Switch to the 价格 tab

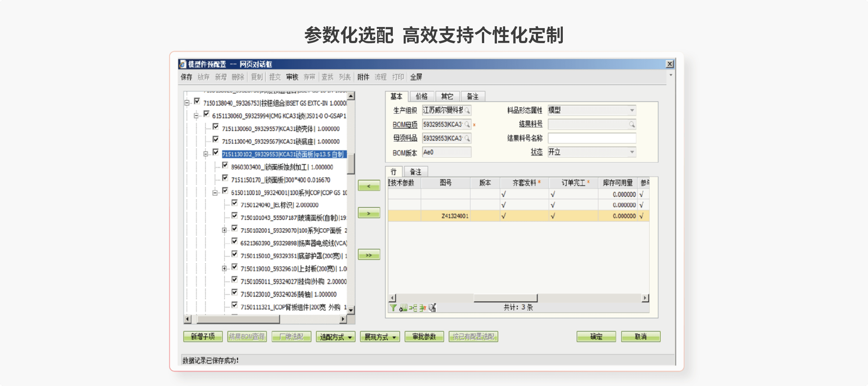(421, 97)
